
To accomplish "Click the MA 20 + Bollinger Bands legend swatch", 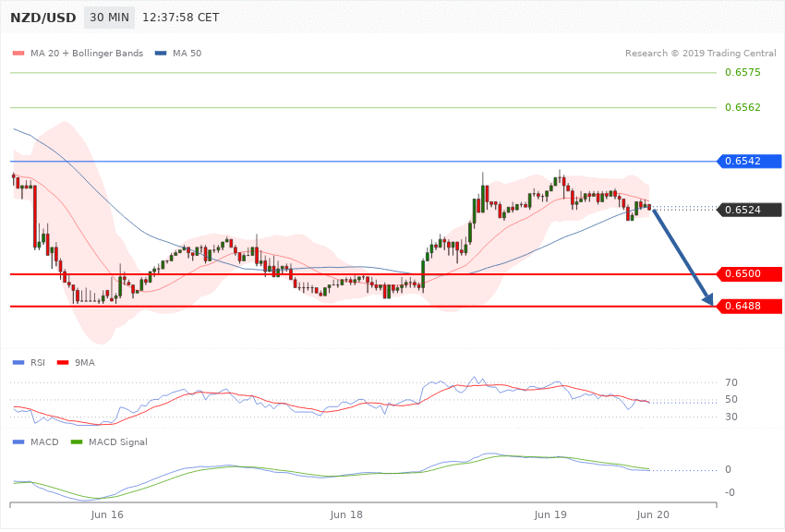I will coord(18,53).
